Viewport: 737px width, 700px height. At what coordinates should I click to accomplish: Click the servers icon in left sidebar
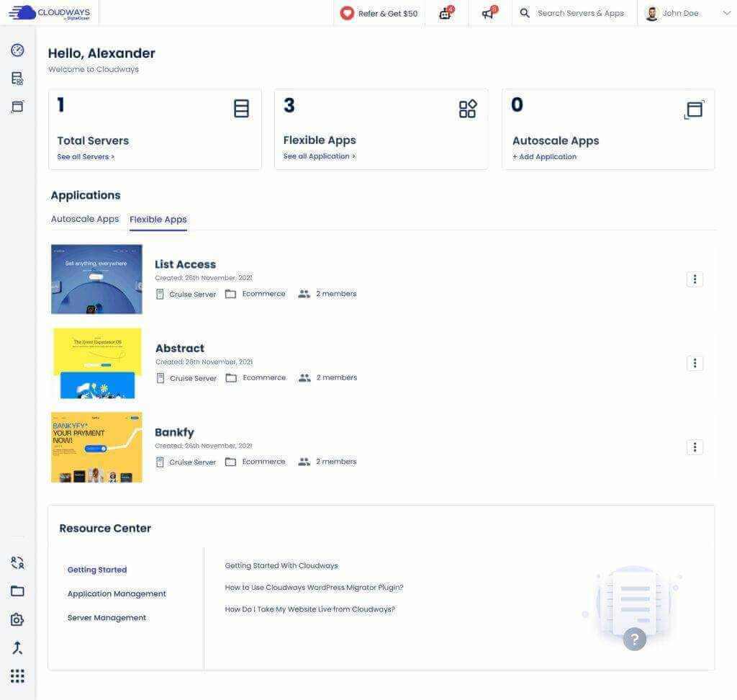point(17,78)
